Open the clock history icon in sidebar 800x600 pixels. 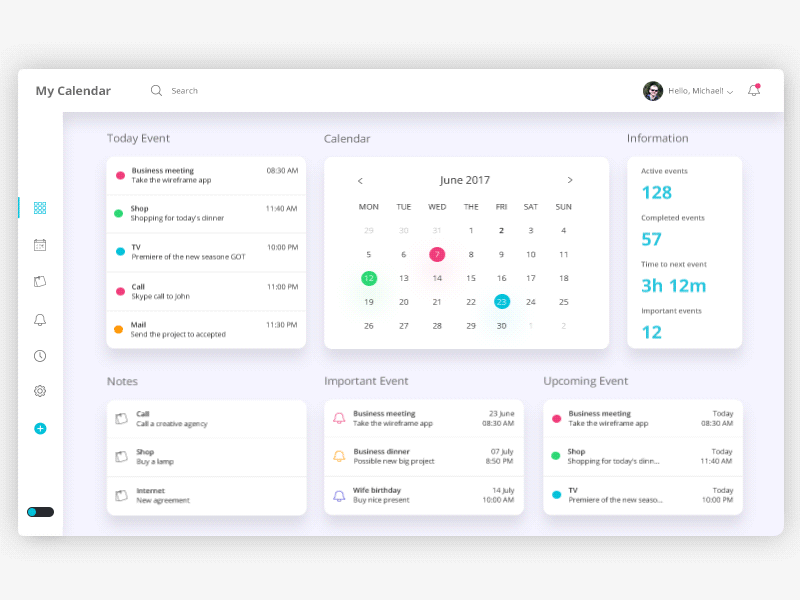click(x=39, y=355)
